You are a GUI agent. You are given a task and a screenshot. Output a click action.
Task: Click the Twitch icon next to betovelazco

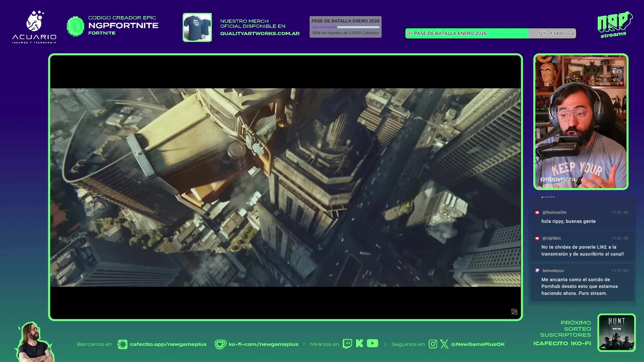(x=537, y=270)
